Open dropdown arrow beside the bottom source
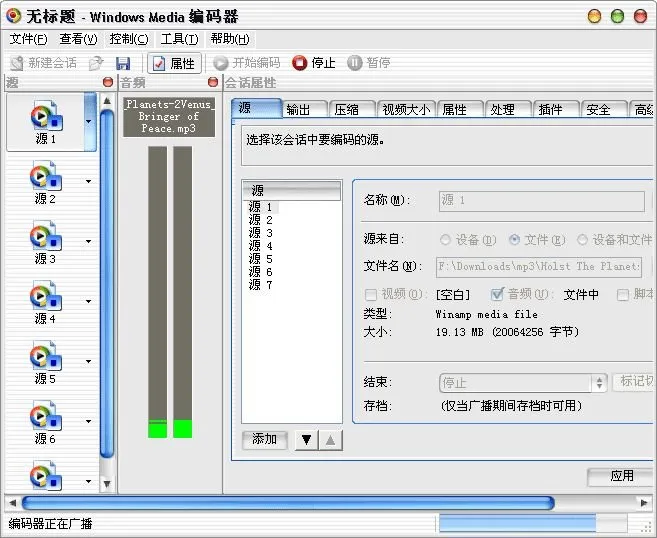This screenshot has width=657, height=538. coord(88,481)
